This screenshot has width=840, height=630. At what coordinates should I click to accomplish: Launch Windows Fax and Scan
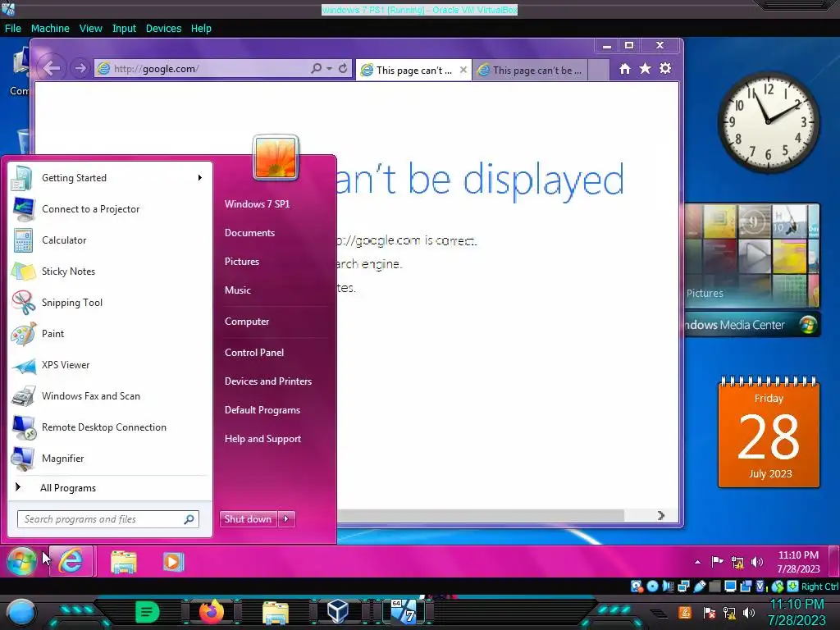[x=110, y=396]
